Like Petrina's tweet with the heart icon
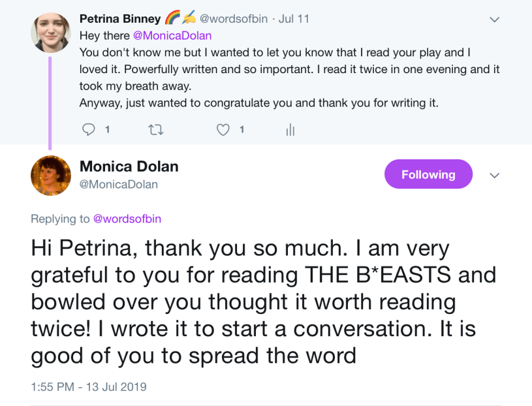The height and width of the screenshot is (406, 532). 223,130
